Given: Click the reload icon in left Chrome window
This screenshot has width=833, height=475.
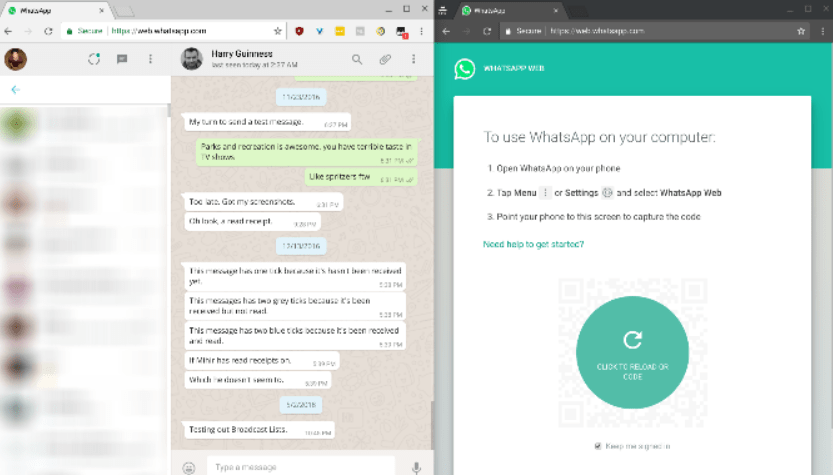Looking at the screenshot, I should pyautogui.click(x=48, y=31).
